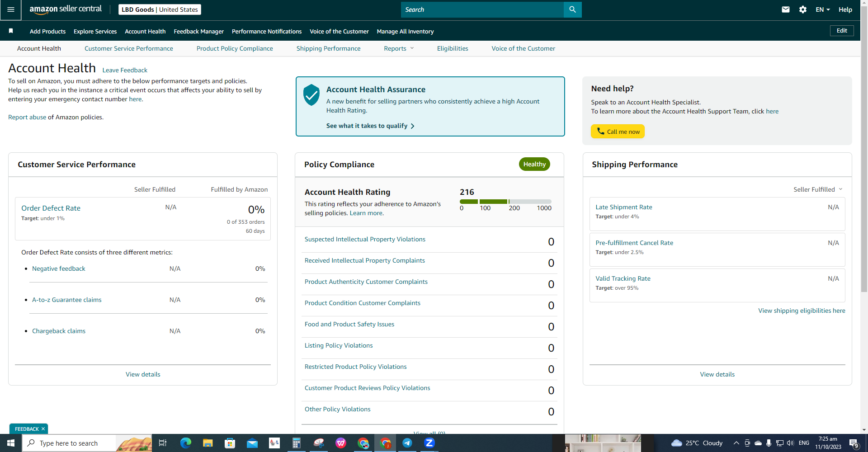Screen dimensions: 868x452
Task: Click the Account Health Assurance shield icon
Action: (311, 95)
